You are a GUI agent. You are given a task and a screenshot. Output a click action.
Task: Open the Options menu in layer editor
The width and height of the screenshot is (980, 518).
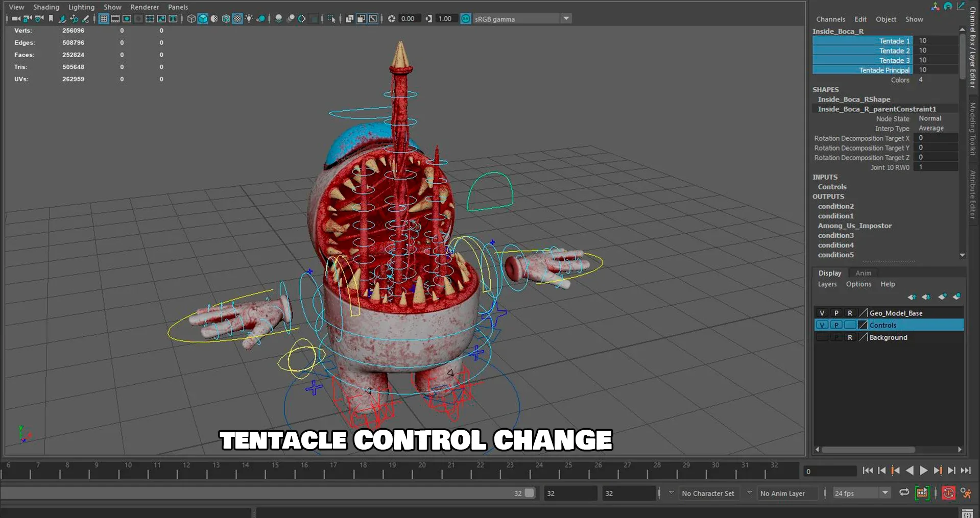[858, 284]
